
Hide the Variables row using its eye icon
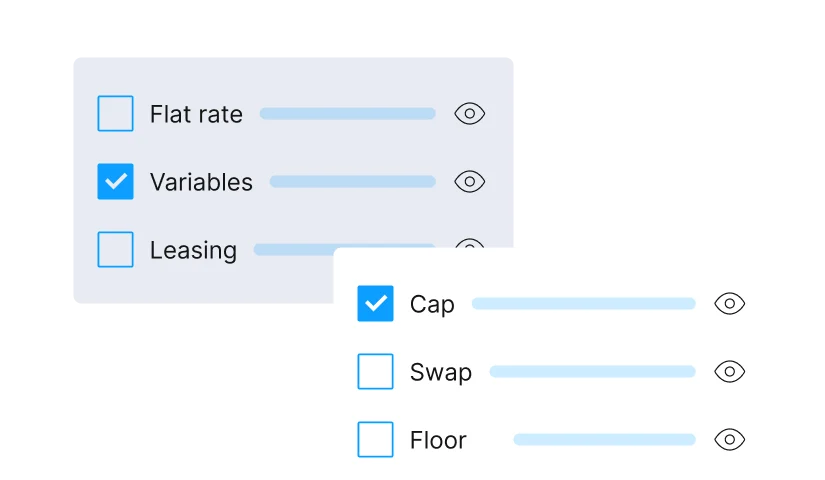pyautogui.click(x=469, y=182)
